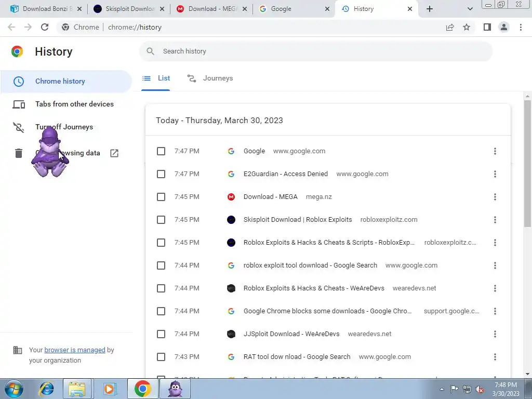The image size is (532, 399).
Task: Check the Roblox Exploits & Cheats - WeAreDevs entry
Action: point(161,288)
